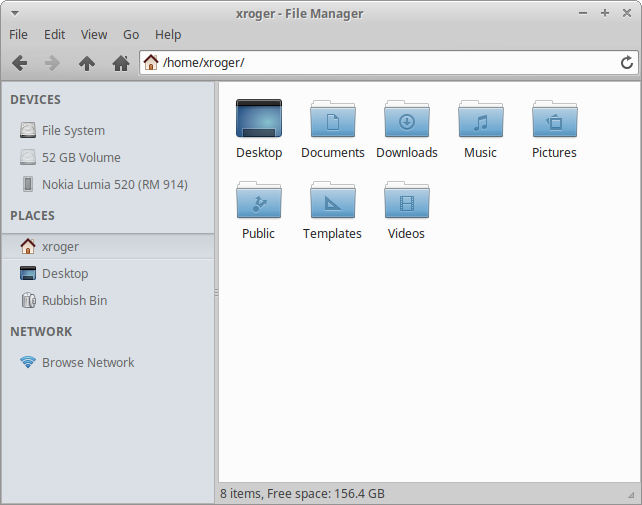
Task: Go to parent folder with up arrow
Action: [x=87, y=63]
